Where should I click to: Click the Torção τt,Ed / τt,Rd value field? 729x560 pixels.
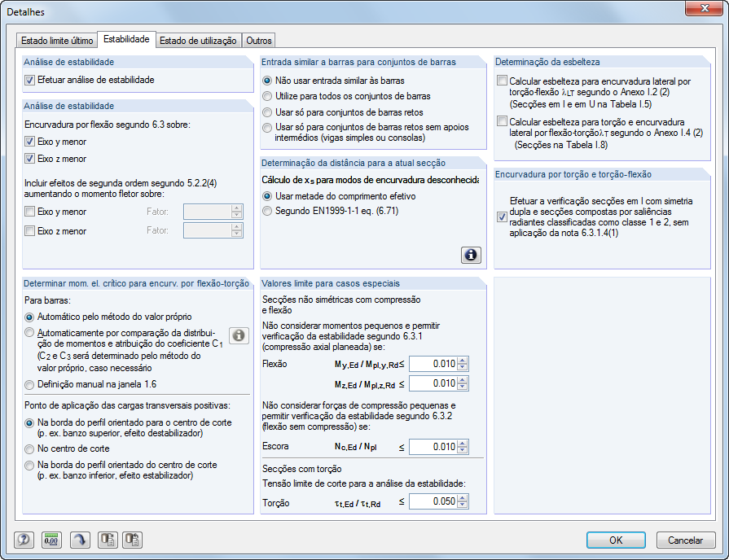[x=433, y=501]
